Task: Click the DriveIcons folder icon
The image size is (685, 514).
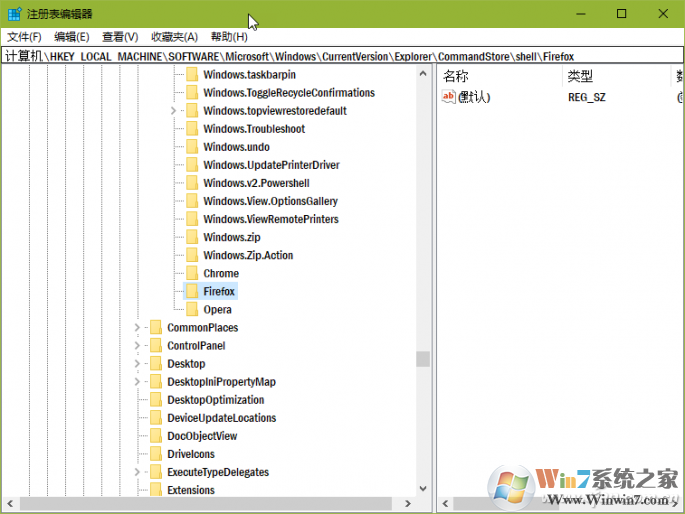Action: (x=155, y=454)
